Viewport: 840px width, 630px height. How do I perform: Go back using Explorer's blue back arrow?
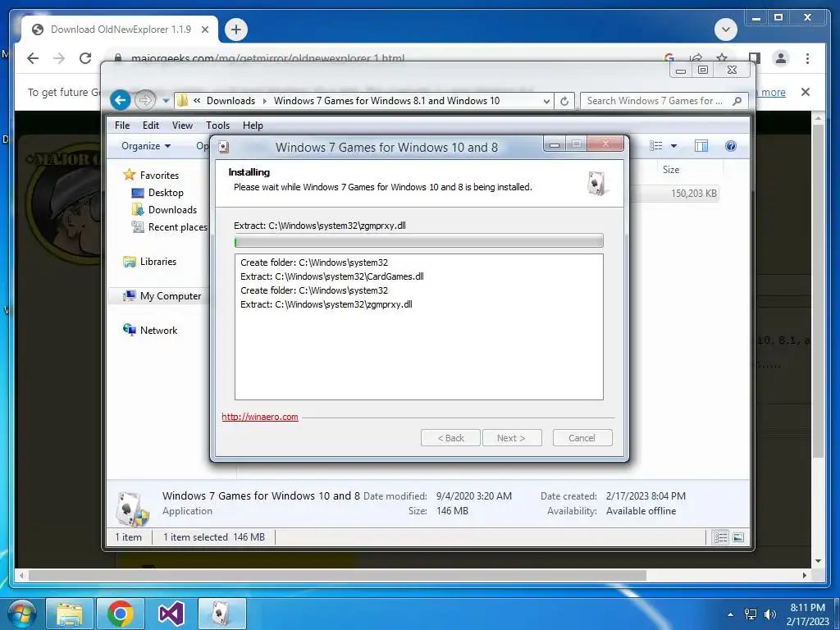coord(121,100)
